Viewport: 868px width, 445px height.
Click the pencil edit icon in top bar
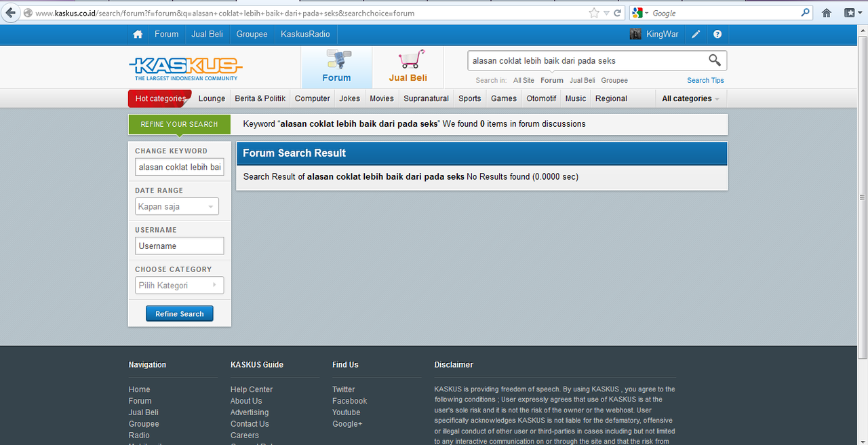[696, 34]
